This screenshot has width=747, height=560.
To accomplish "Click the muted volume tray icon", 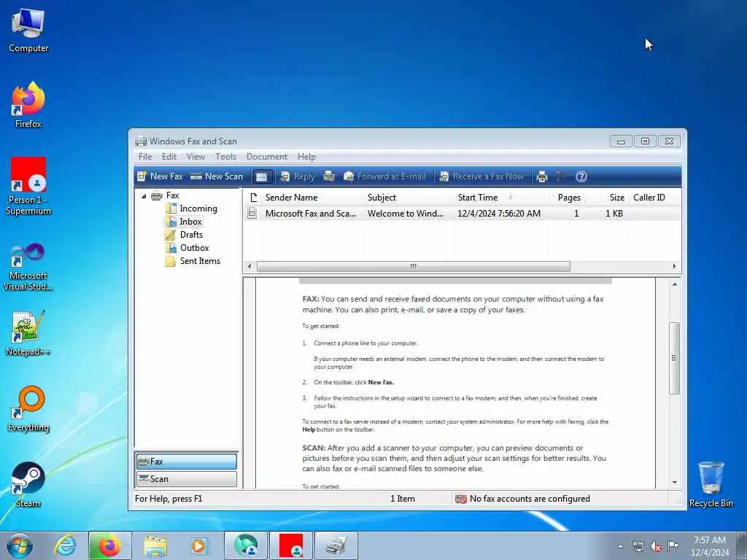I will pos(656,547).
